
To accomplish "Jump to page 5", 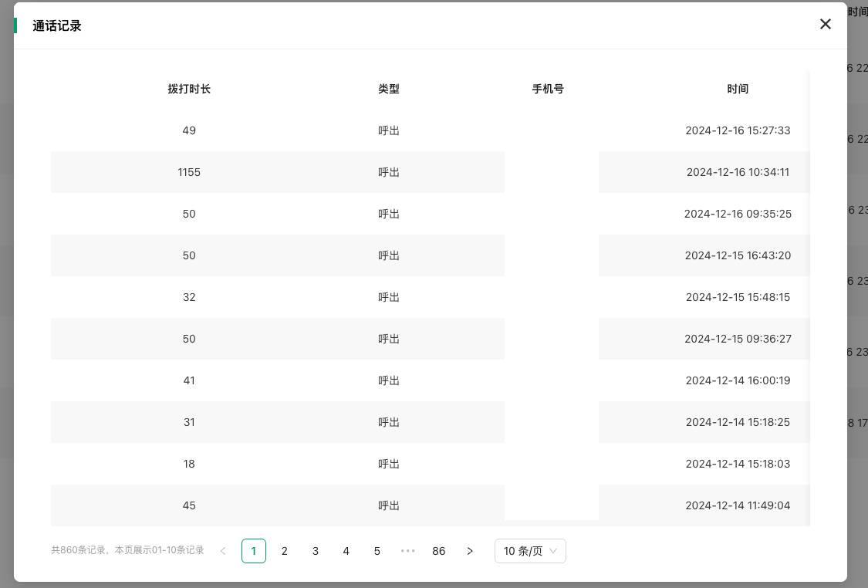I will [377, 551].
